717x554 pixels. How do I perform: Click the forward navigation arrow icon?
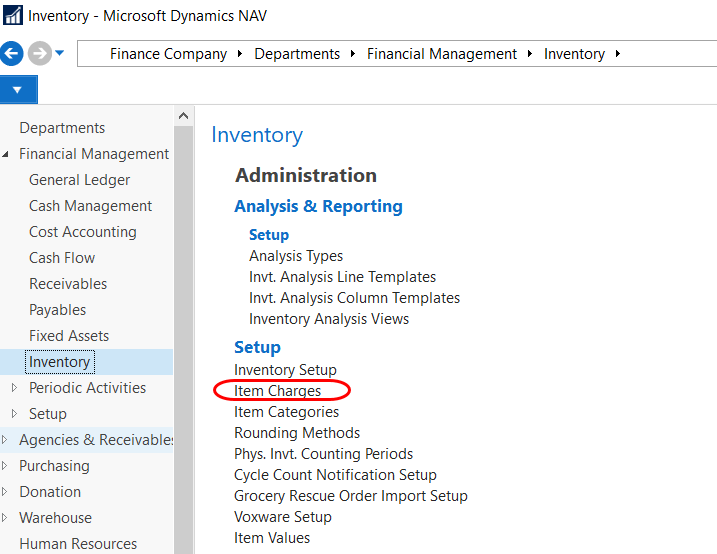(x=40, y=54)
